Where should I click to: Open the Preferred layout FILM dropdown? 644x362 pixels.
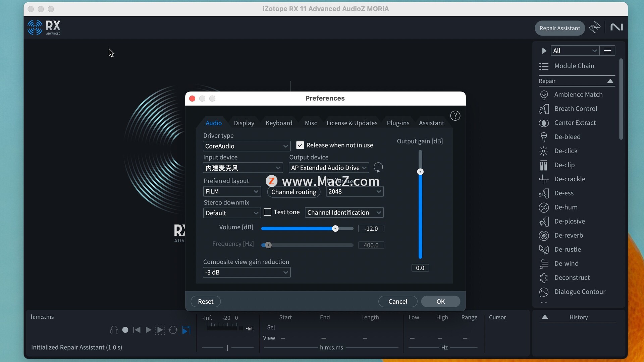pyautogui.click(x=232, y=191)
